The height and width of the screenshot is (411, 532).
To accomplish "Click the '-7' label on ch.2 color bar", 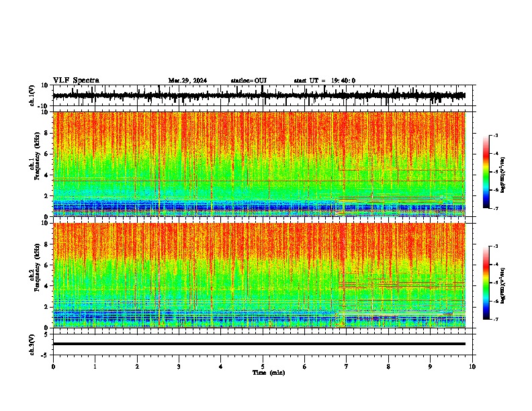I will coord(495,319).
